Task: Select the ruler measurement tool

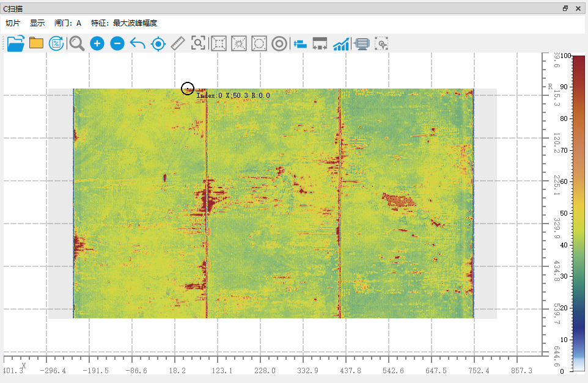Action: [178, 43]
